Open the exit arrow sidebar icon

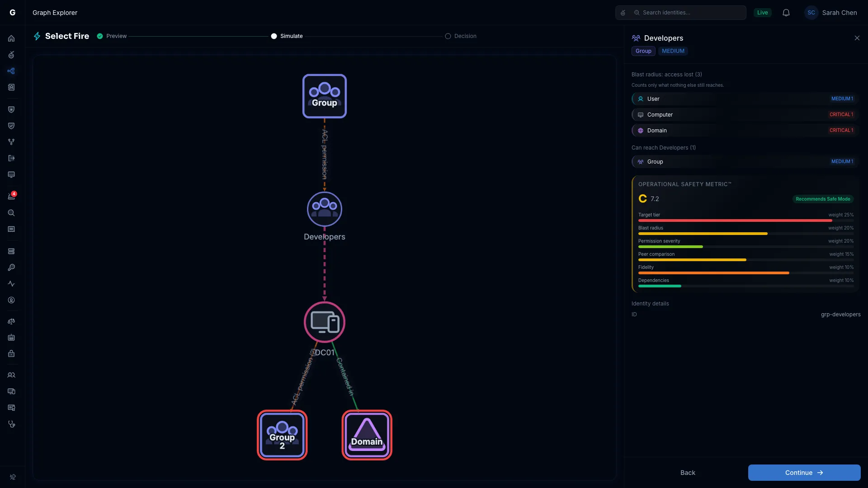pyautogui.click(x=11, y=158)
